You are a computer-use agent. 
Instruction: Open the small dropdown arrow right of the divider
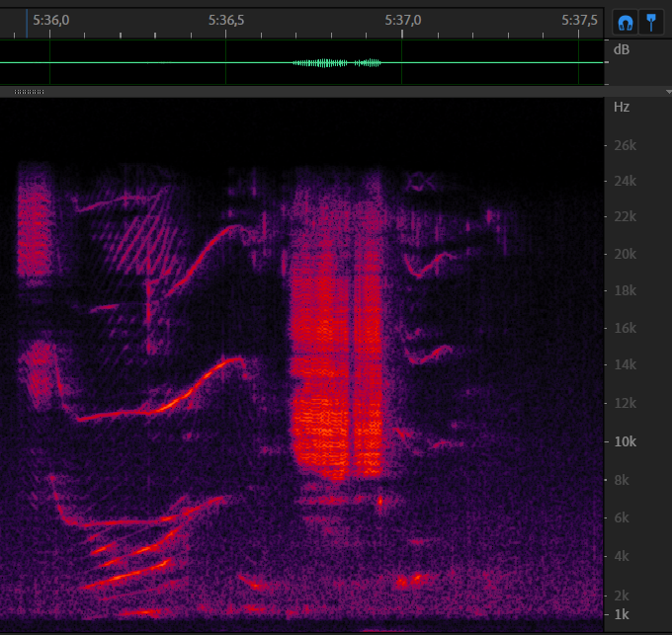pyautogui.click(x=669, y=92)
